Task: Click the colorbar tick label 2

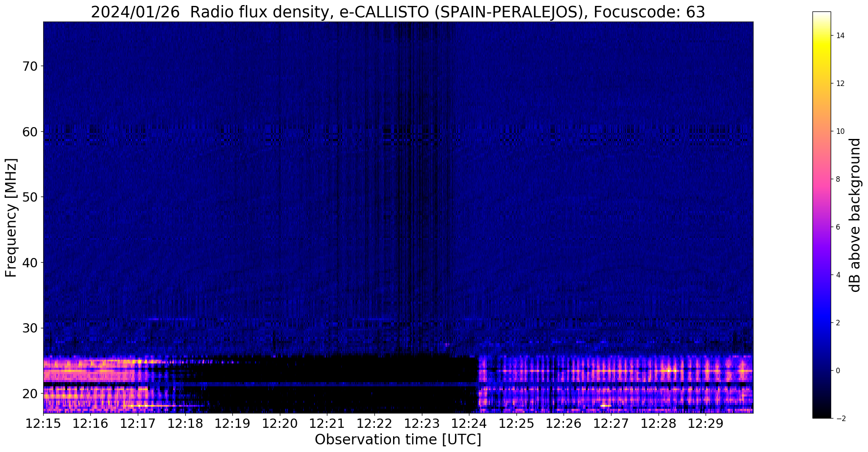Action: pyautogui.click(x=837, y=323)
